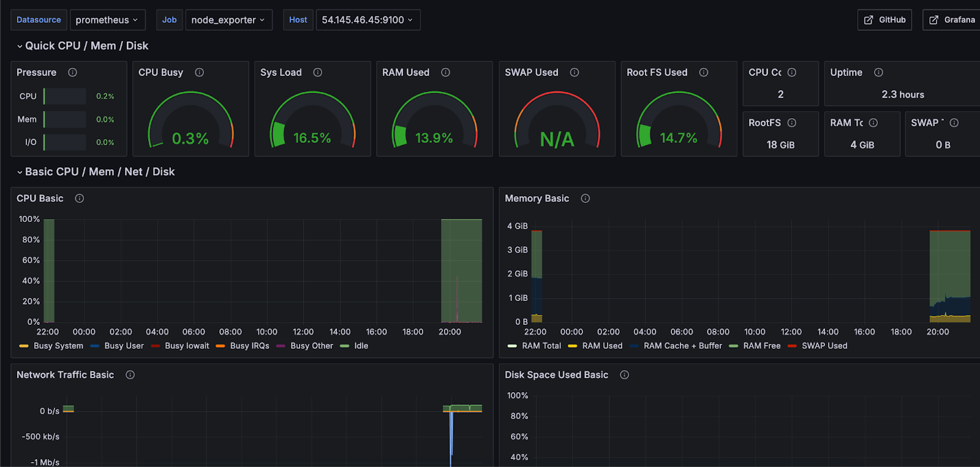The width and height of the screenshot is (980, 467).
Task: Click the Datasource variable label
Action: (39, 20)
